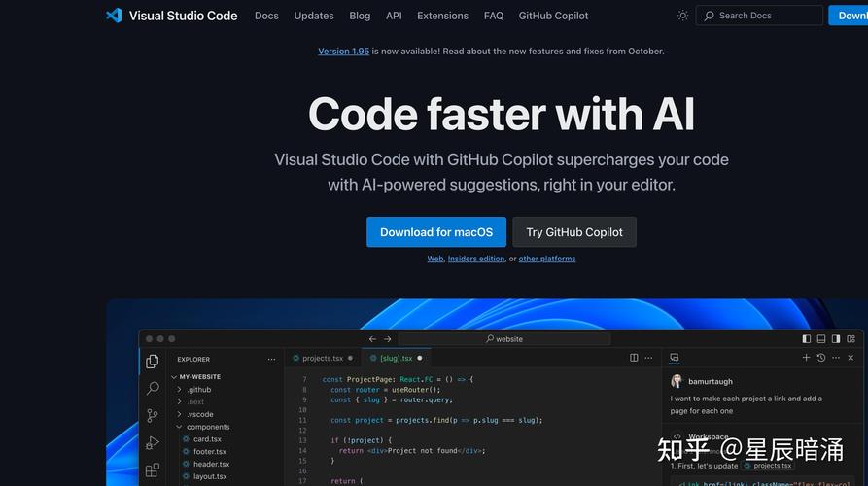The width and height of the screenshot is (868, 486).
Task: Open the Run and Debug icon
Action: (153, 443)
